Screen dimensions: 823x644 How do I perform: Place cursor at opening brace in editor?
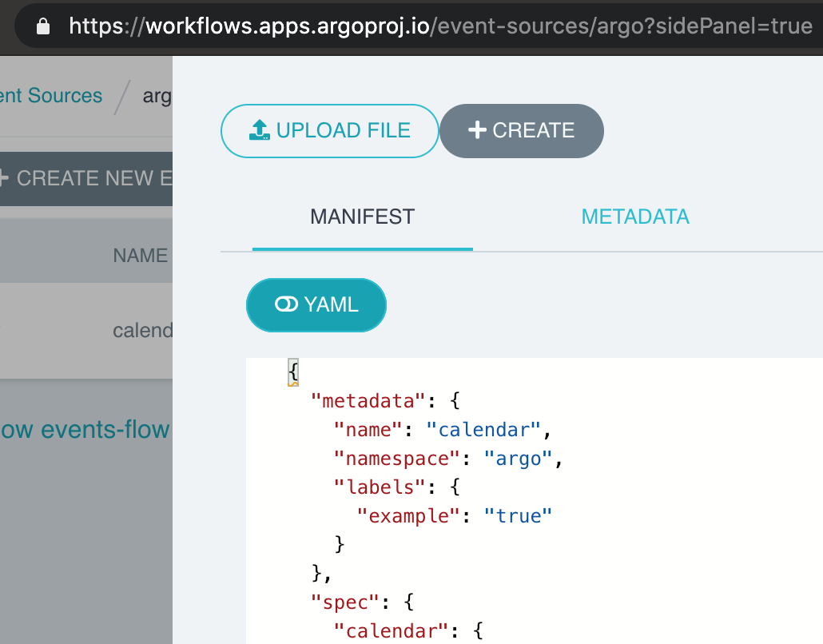(293, 372)
